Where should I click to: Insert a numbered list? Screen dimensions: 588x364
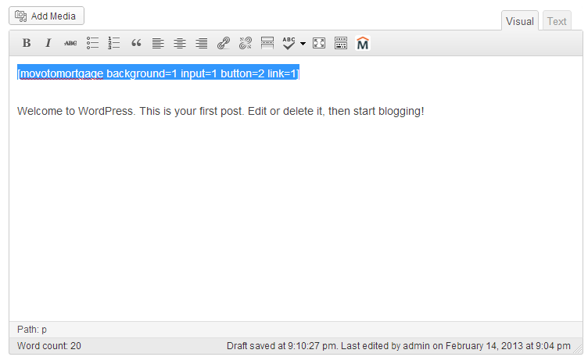coord(114,44)
